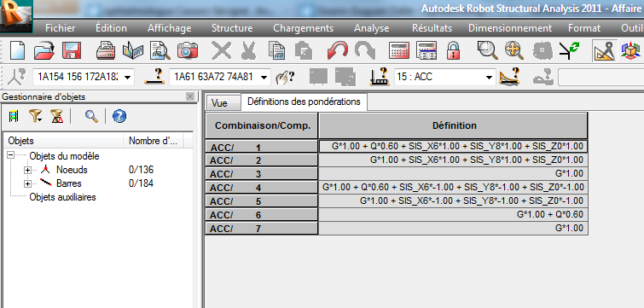
Task: Open the Affichage menu
Action: click(169, 28)
